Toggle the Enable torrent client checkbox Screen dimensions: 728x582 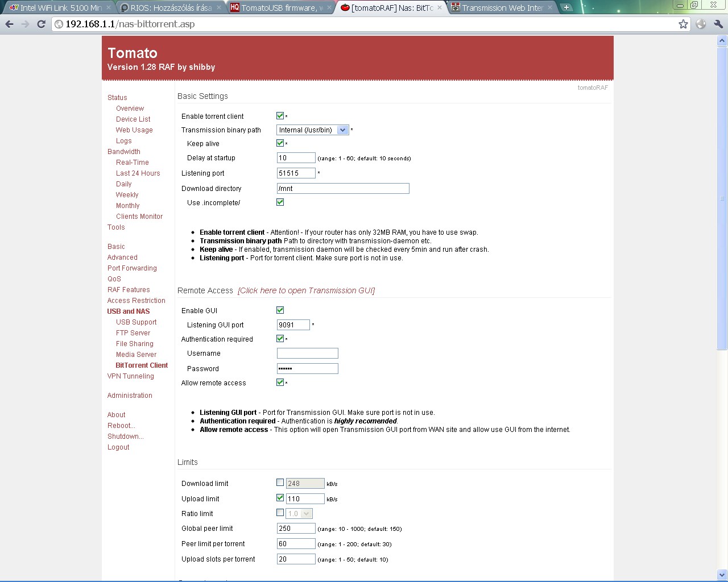[x=280, y=116]
